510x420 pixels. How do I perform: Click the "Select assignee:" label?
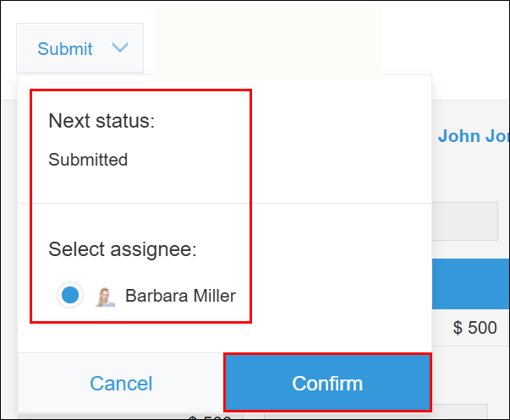122,249
